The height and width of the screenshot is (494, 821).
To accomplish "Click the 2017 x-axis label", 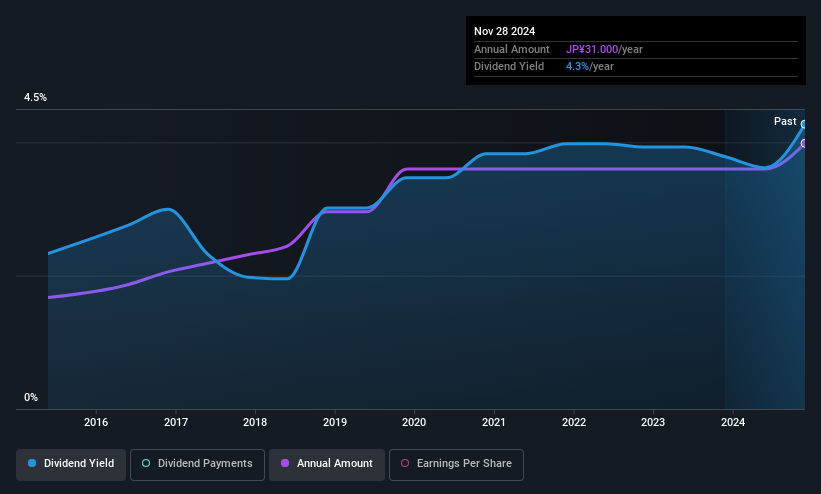I will coord(175,422).
